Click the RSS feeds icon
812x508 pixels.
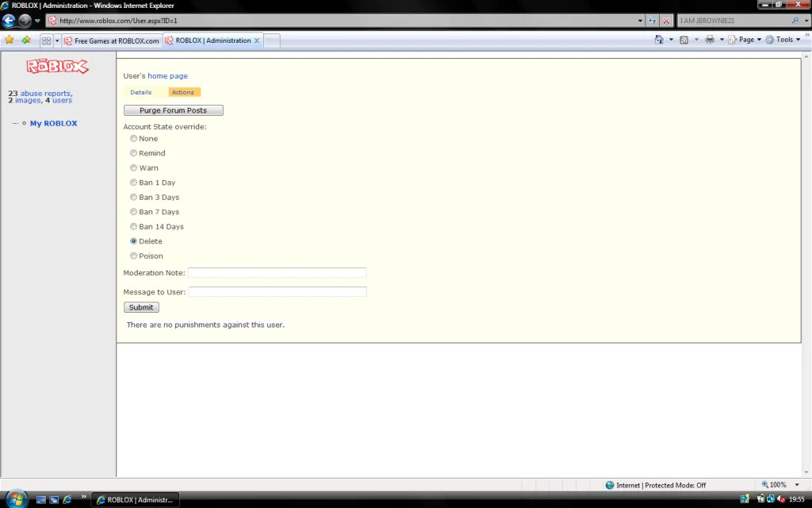click(684, 40)
